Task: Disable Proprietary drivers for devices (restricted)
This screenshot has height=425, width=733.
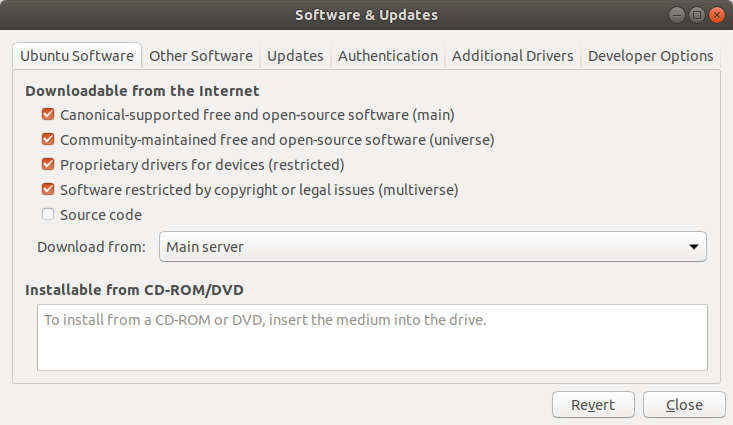Action: 48,164
